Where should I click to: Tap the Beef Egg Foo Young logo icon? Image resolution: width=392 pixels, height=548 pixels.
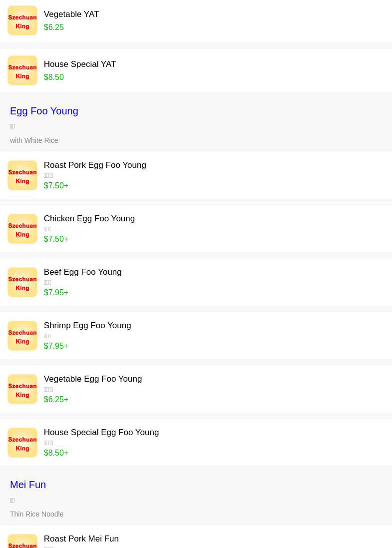(22, 282)
